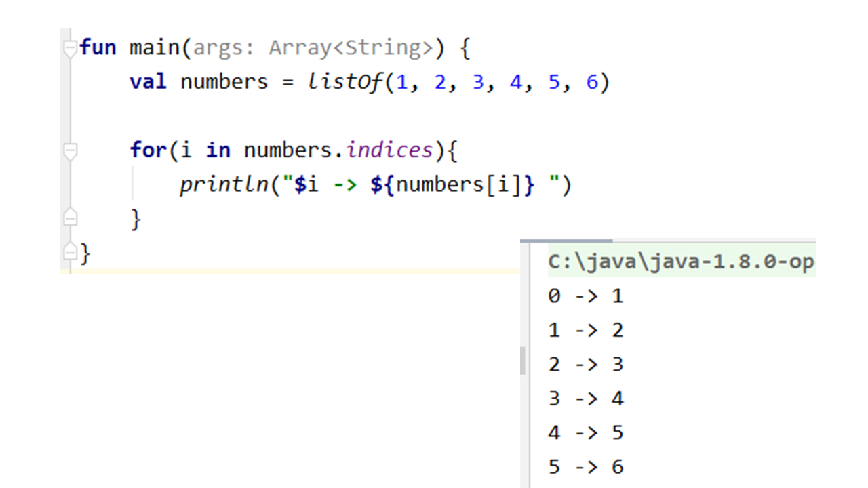Click the fun keyword
Image resolution: width=868 pixels, height=488 pixels.
pyautogui.click(x=98, y=49)
